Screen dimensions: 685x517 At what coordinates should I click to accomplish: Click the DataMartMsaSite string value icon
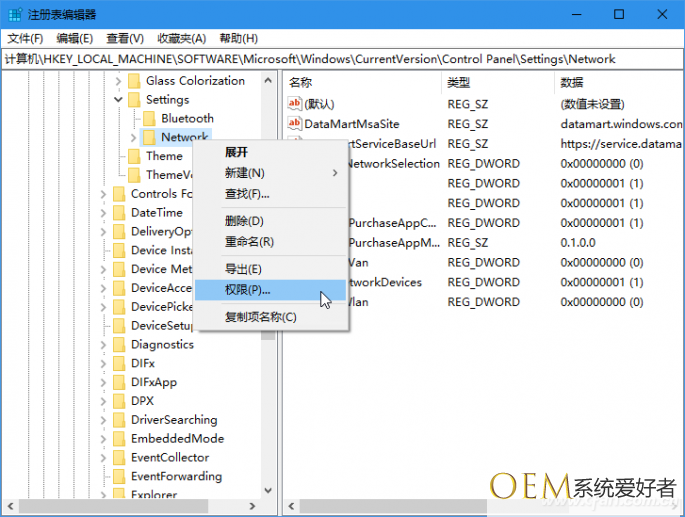coord(294,124)
